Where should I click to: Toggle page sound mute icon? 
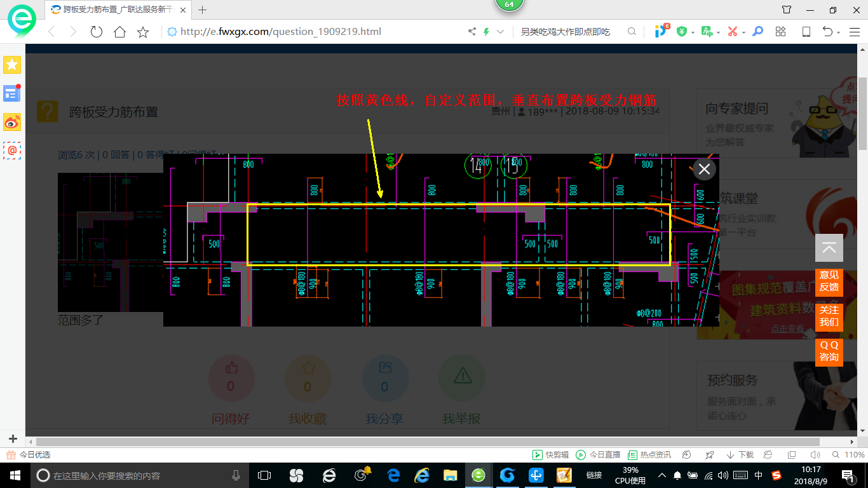point(815,455)
